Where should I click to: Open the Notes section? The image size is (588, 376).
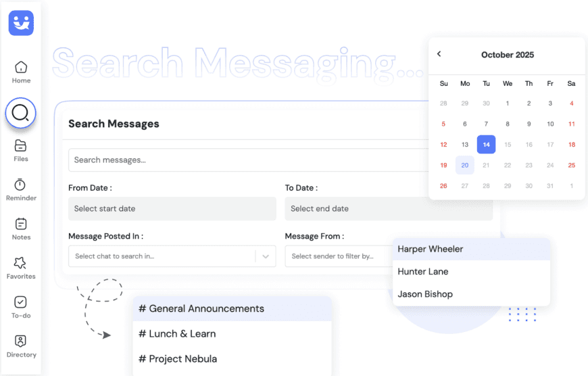[21, 229]
